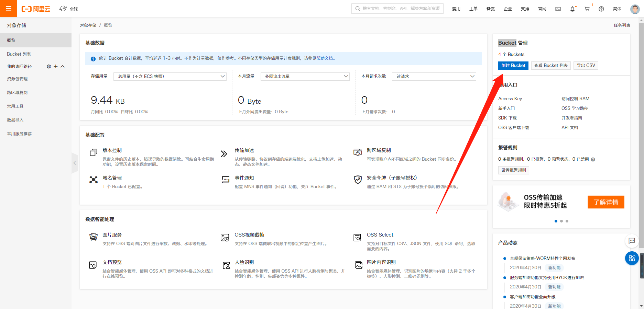The image size is (644, 309).
Task: Click the 安全令牌 shield icon
Action: point(358,180)
